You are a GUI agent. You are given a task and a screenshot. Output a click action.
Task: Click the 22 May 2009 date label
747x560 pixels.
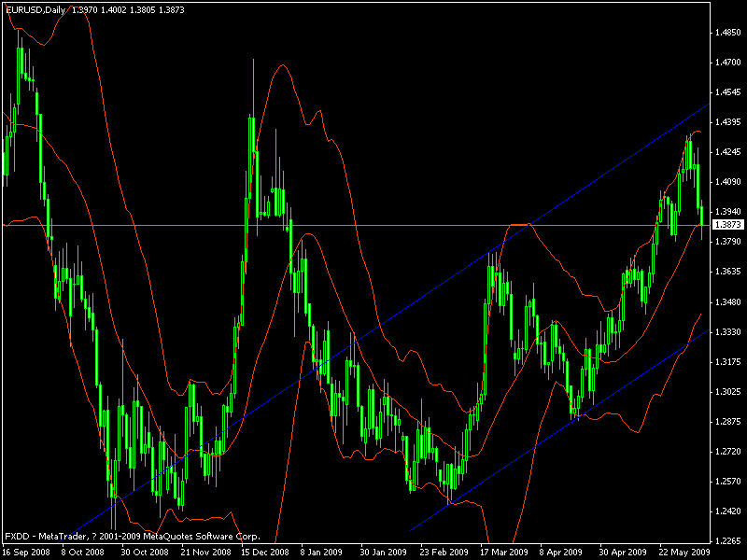click(684, 553)
